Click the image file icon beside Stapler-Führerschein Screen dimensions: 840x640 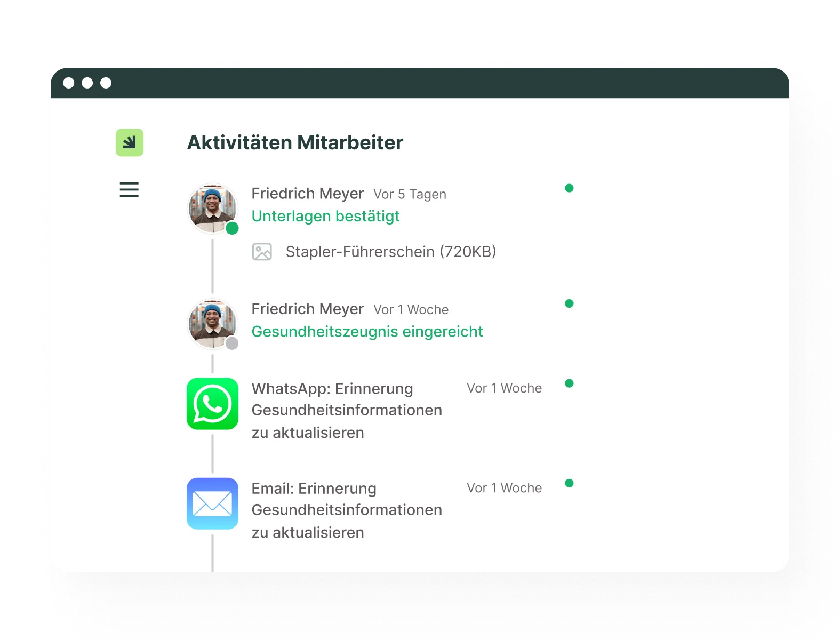coord(262,252)
